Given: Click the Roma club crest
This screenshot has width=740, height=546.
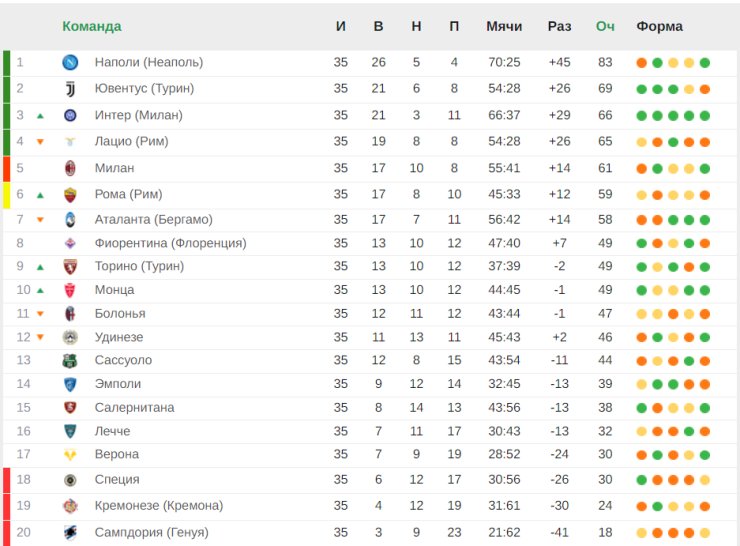Looking at the screenshot, I should click(x=70, y=194).
